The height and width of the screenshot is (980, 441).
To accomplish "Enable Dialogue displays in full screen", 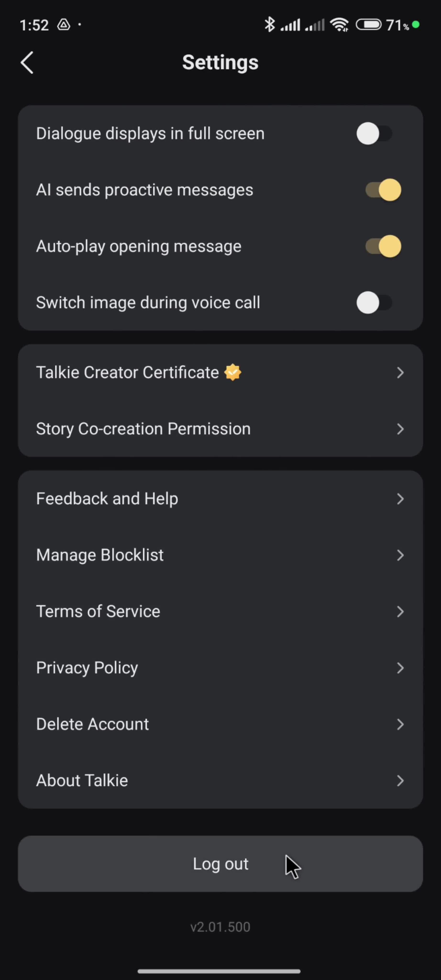I will (x=375, y=134).
